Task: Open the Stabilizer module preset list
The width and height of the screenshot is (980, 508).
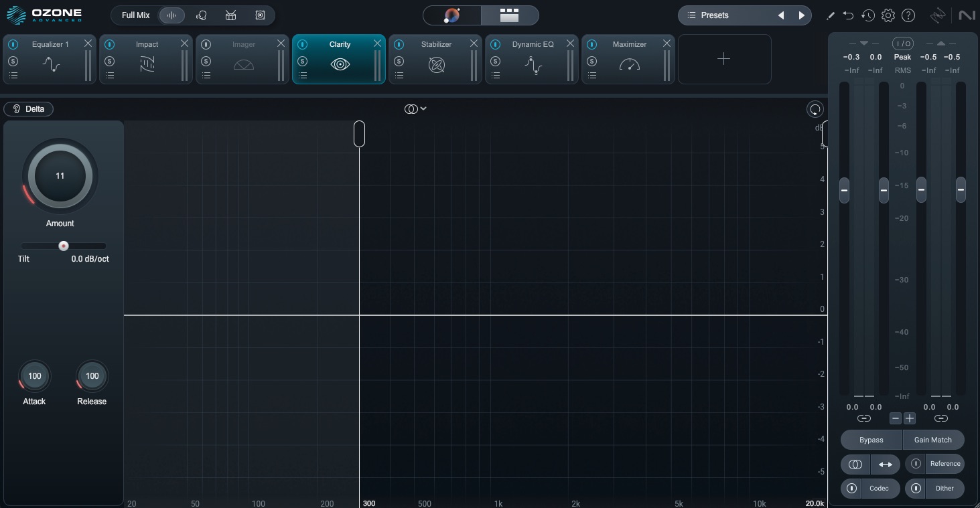Action: click(x=399, y=76)
